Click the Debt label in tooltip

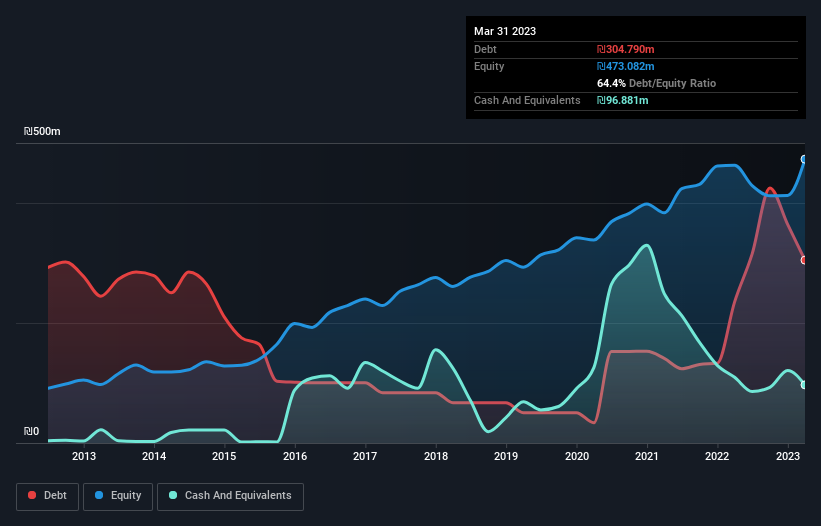485,49
